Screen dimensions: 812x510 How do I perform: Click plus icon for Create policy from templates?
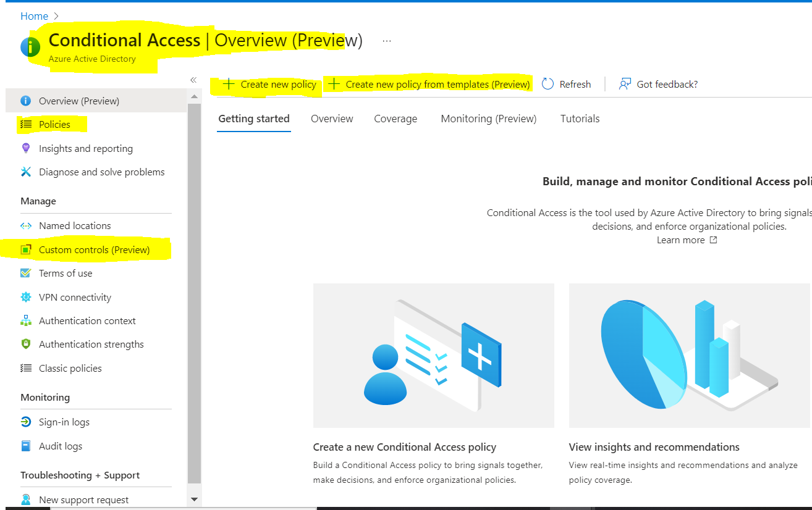334,84
